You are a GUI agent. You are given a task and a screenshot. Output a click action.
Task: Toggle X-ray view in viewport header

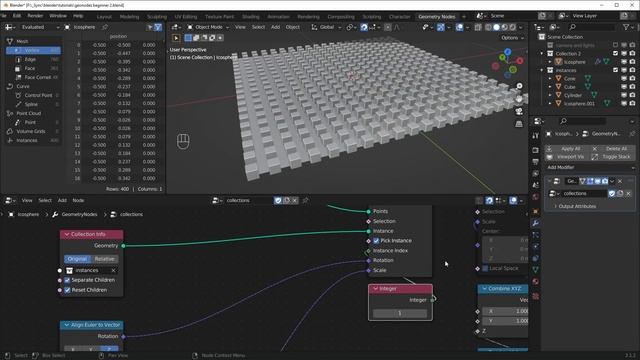pyautogui.click(x=478, y=27)
